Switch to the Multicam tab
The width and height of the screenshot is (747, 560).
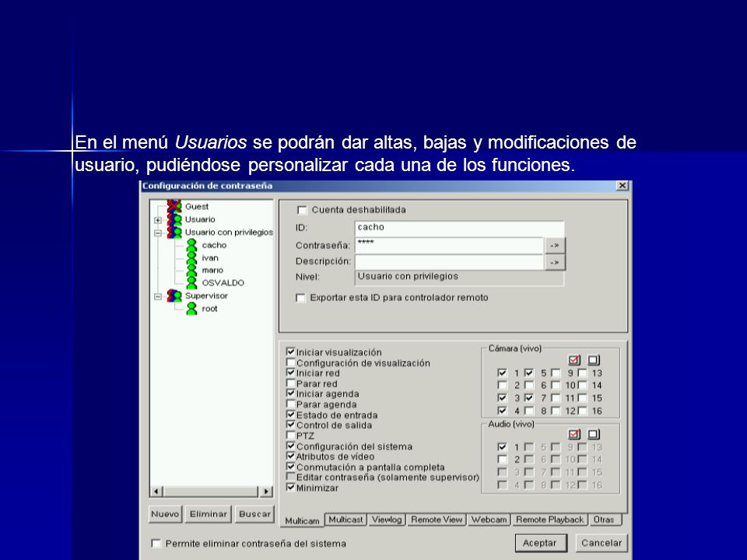(302, 520)
